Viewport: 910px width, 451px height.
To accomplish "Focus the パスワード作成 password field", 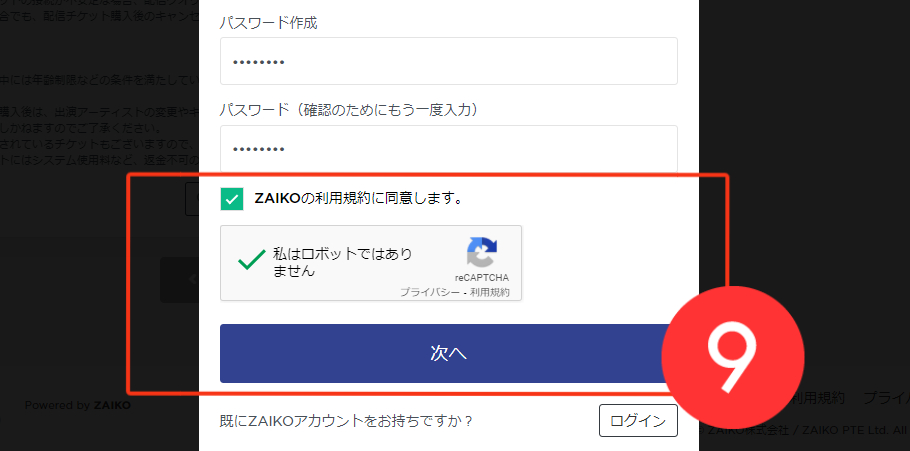I will [449, 61].
